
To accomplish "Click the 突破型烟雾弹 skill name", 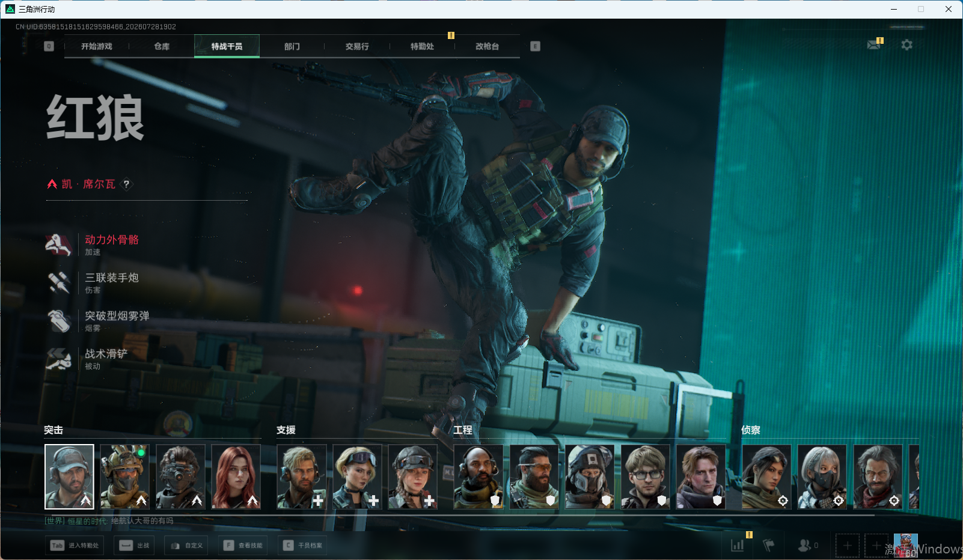I will coord(117,315).
